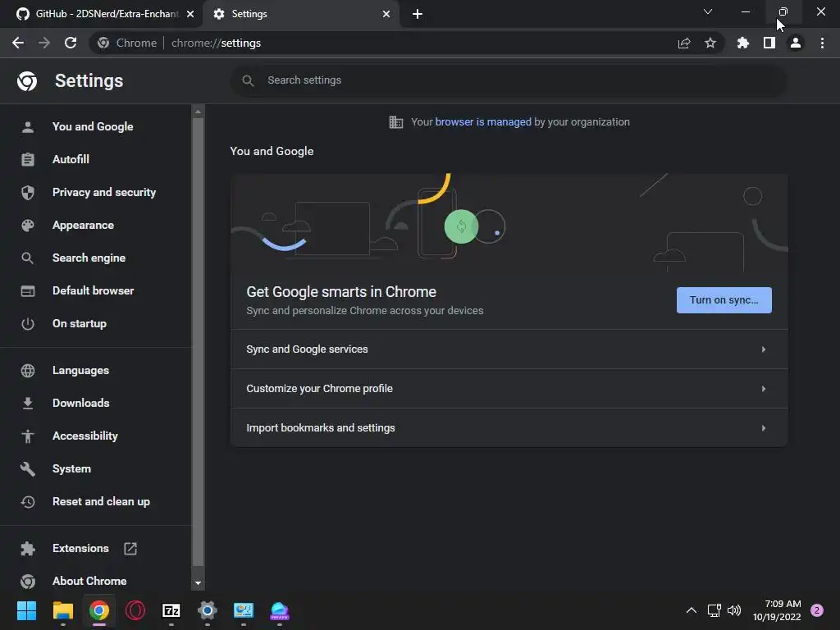Open the notification count badge
This screenshot has height=630, width=840.
click(x=817, y=610)
